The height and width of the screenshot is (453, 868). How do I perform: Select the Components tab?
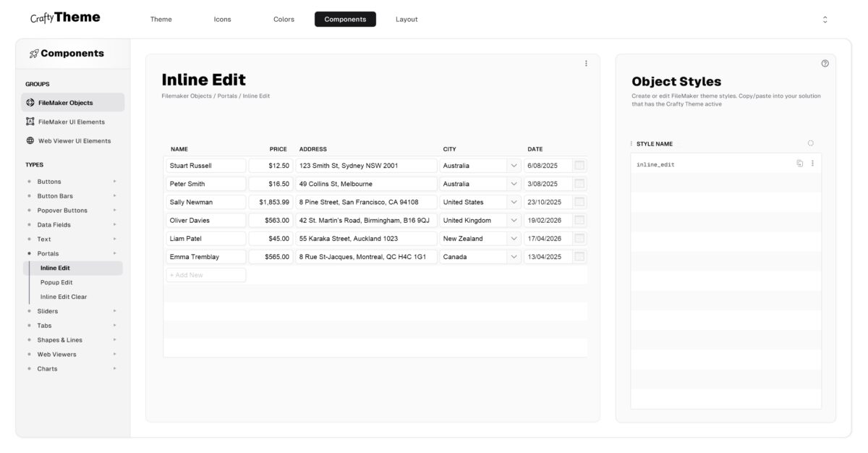345,20
